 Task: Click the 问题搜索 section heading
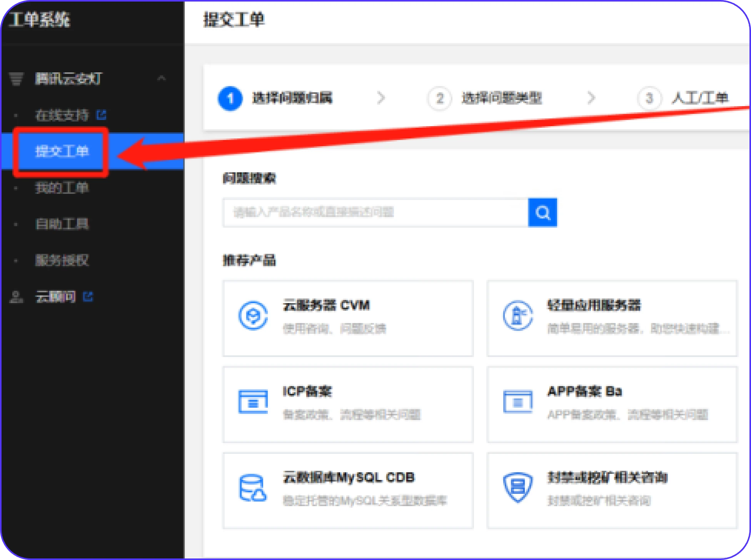pyautogui.click(x=249, y=178)
